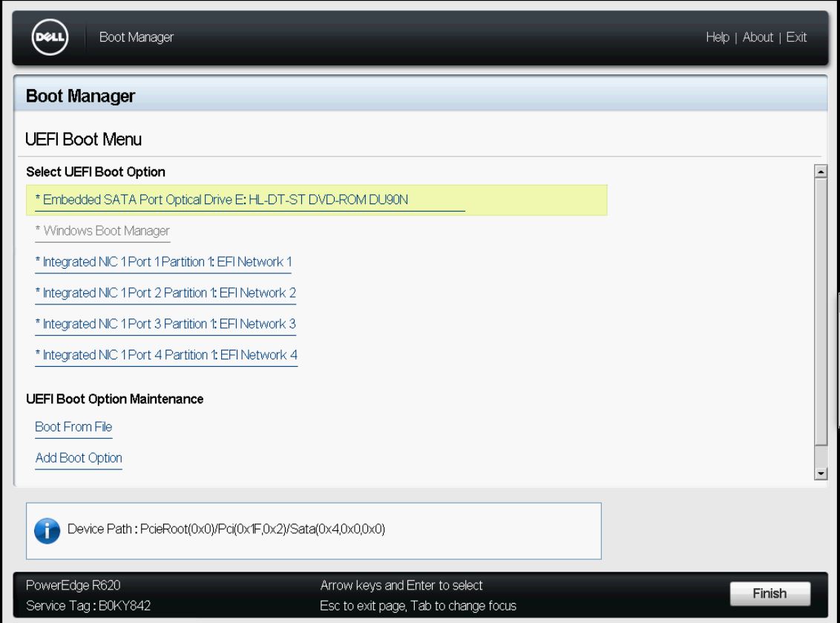
Task: Open the About link in header
Action: pyautogui.click(x=758, y=37)
